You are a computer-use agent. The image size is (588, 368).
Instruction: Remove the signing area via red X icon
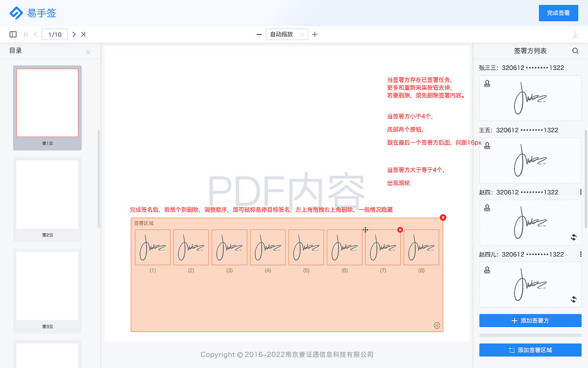pos(443,217)
